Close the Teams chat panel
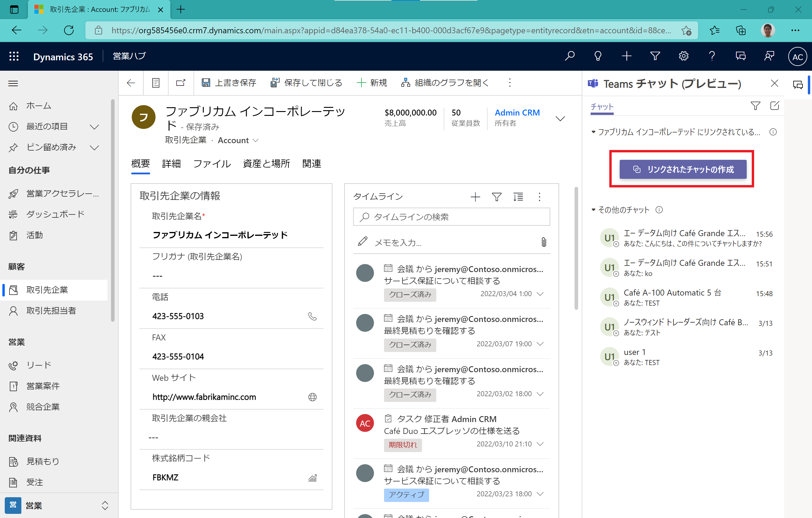The height and width of the screenshot is (518, 812). point(775,83)
